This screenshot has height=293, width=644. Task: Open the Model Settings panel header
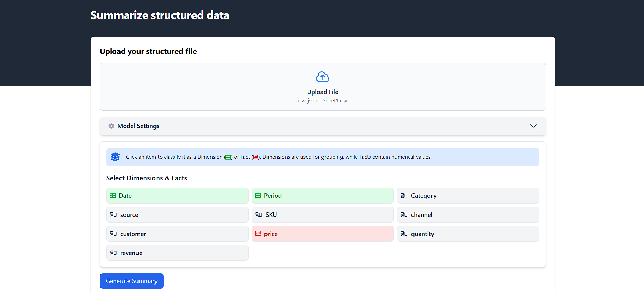point(323,126)
